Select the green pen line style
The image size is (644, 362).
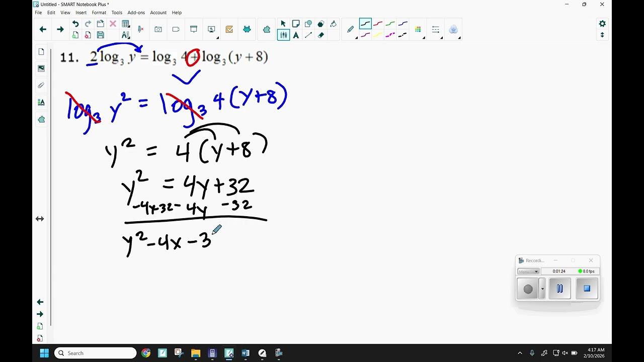[390, 24]
